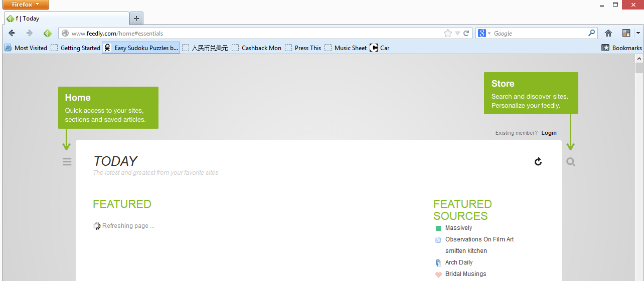Reload page using URL bar reload icon
Screen dimensions: 644x281
coord(466,34)
